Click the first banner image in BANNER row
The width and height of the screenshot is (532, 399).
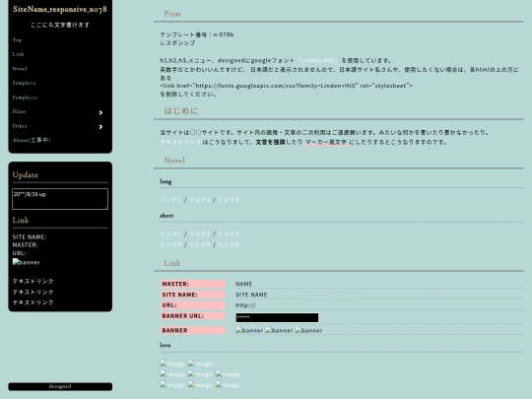(249, 330)
